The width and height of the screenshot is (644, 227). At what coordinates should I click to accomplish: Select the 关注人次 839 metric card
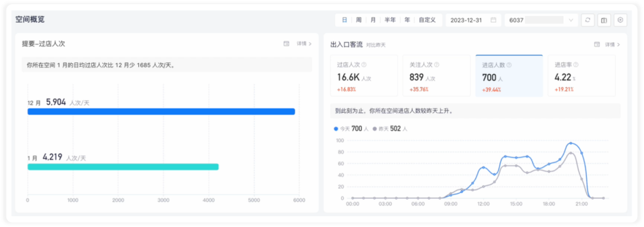coord(436,76)
